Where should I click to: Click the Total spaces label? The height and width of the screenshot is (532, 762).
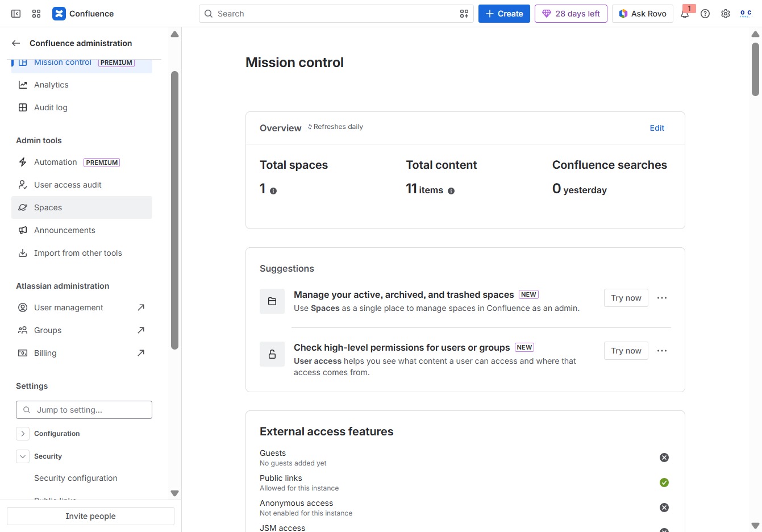click(x=294, y=165)
